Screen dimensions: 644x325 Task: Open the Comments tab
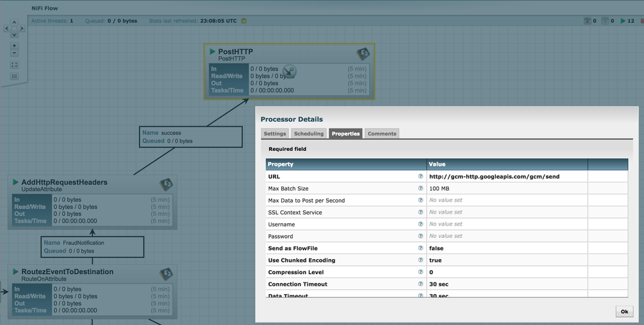click(x=382, y=133)
